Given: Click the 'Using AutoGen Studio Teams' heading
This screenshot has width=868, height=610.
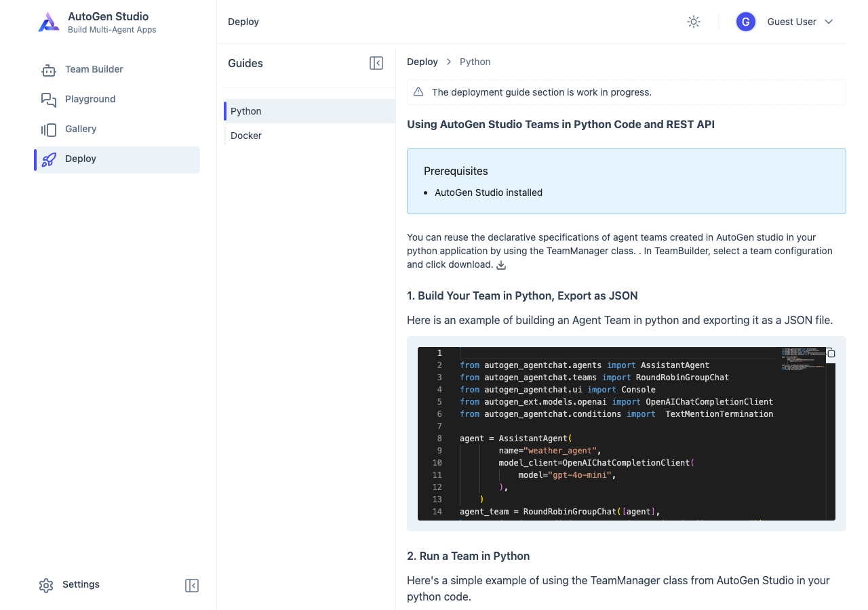Looking at the screenshot, I should [561, 124].
